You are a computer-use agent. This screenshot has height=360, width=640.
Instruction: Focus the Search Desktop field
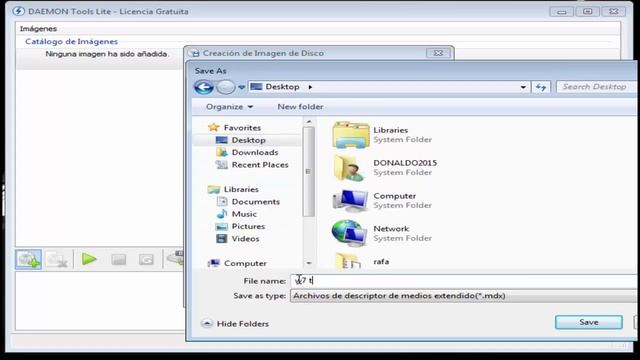click(x=596, y=87)
